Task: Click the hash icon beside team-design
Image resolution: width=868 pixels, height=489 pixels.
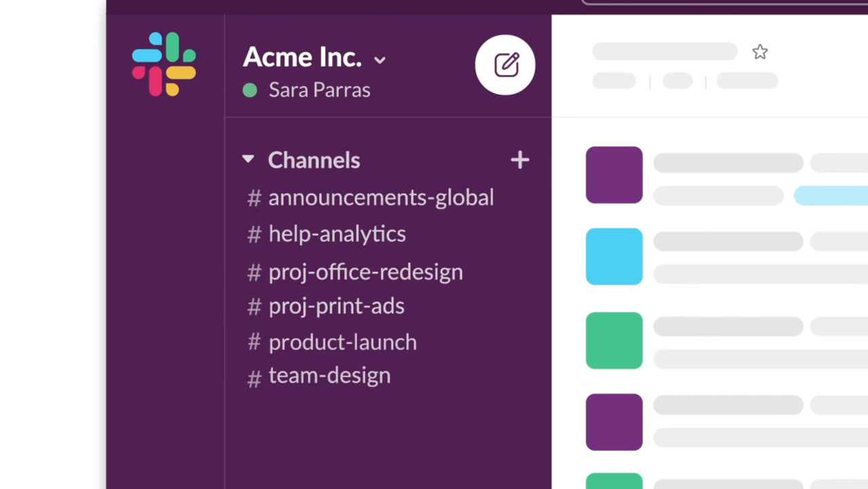Action: pyautogui.click(x=254, y=378)
